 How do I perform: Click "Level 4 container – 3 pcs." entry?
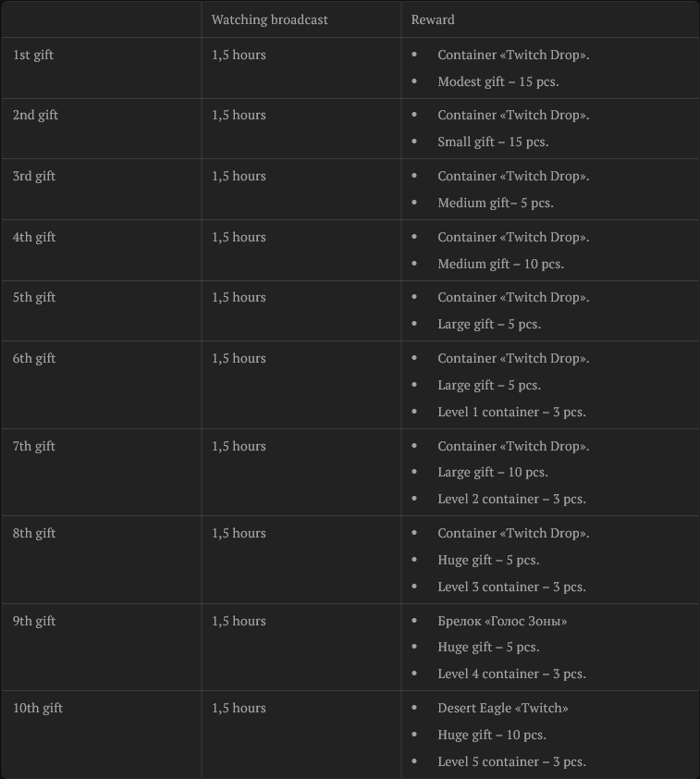[511, 674]
